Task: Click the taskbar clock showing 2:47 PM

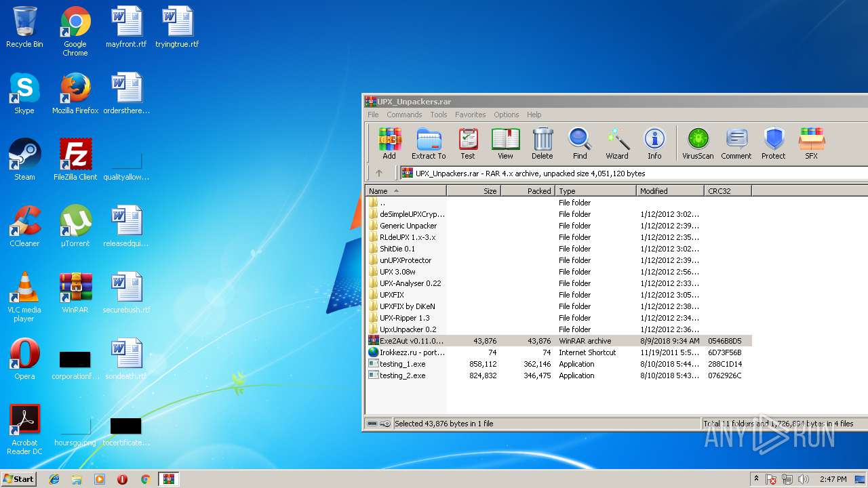Action: 833,479
